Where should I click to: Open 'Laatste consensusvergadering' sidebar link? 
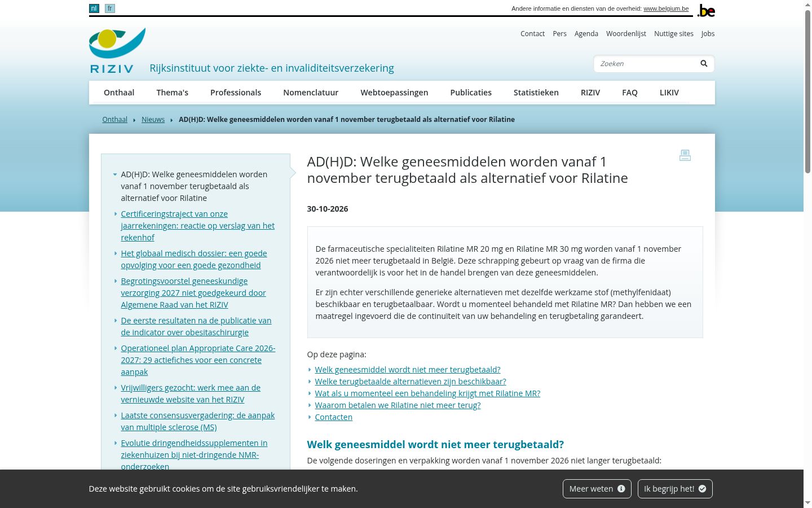pyautogui.click(x=197, y=422)
